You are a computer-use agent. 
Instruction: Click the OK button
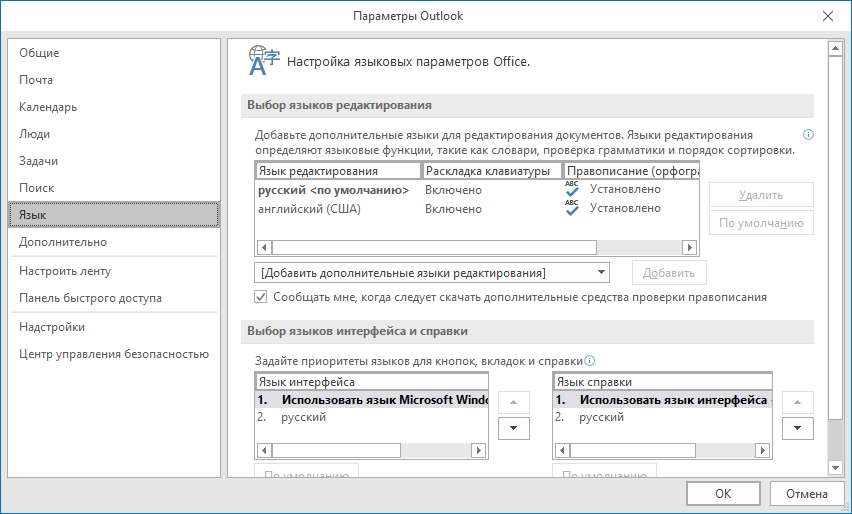723,493
